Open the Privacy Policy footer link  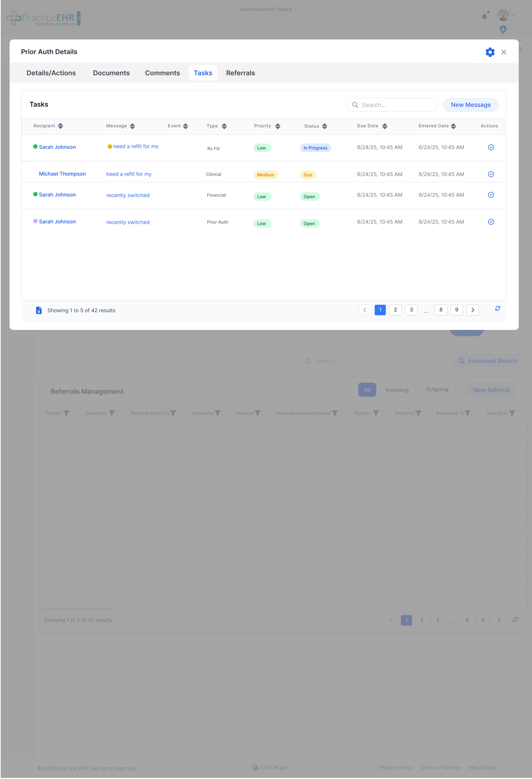(396, 768)
